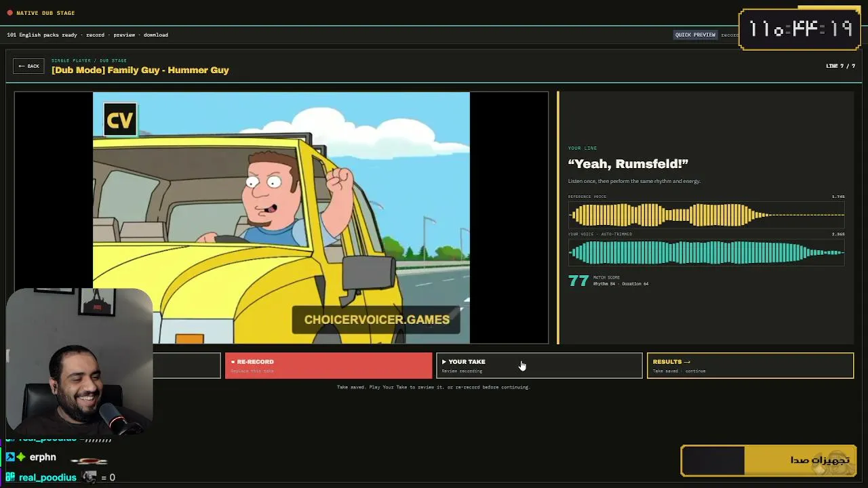Click the yellow reference voice waveform
868x488 pixels.
(x=706, y=215)
